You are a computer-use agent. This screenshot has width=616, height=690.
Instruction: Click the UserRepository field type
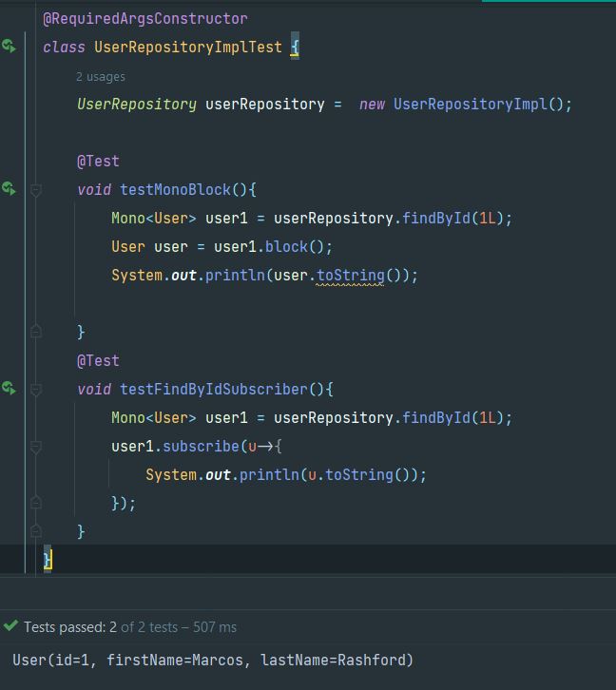137,105
